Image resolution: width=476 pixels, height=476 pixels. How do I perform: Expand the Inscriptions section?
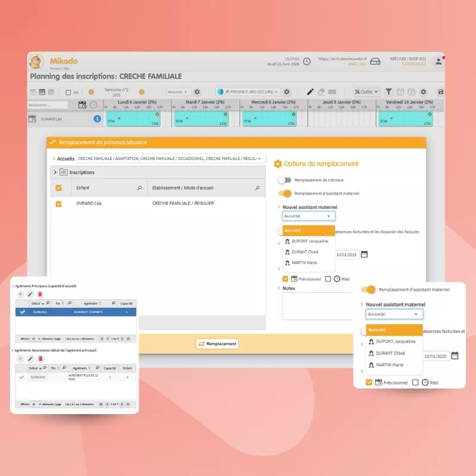point(55,172)
